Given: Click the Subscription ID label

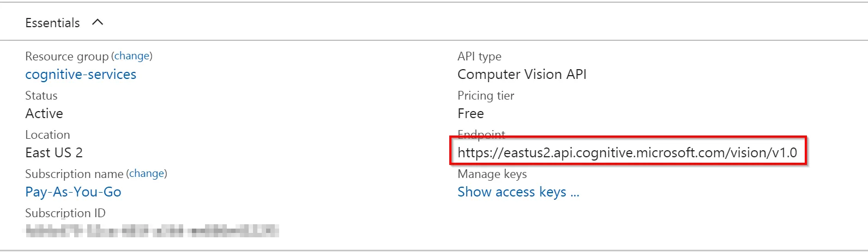Looking at the screenshot, I should pos(65,213).
